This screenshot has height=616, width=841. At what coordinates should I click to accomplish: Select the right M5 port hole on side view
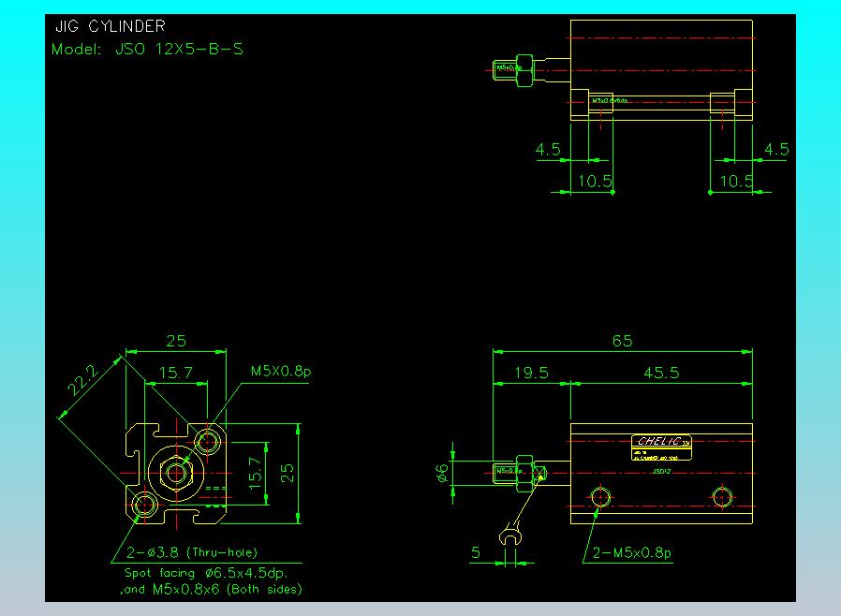pyautogui.click(x=722, y=497)
